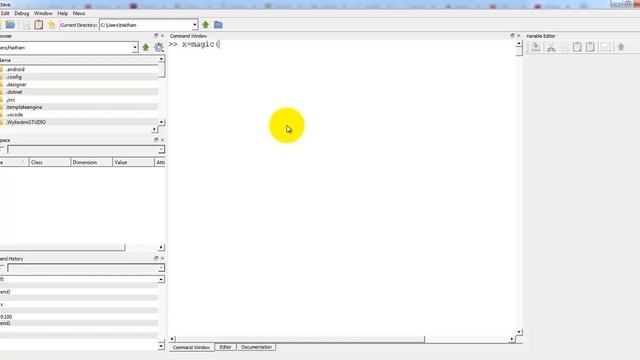
Task: Close the Workspace panel
Action: tap(162, 140)
